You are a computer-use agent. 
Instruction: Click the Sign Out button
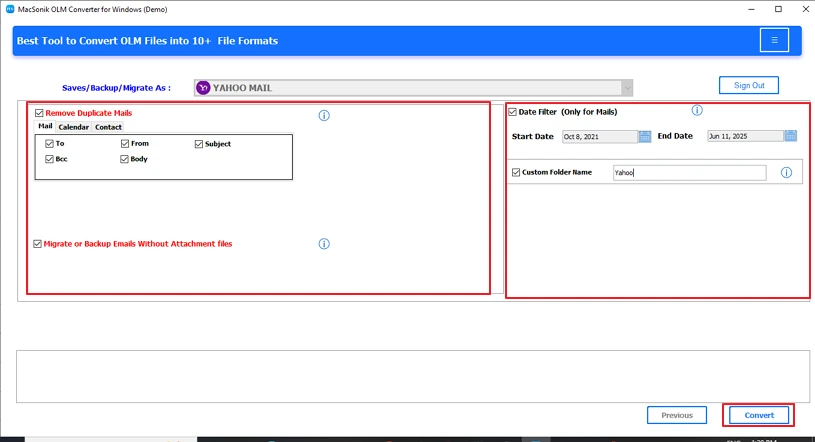coord(748,86)
